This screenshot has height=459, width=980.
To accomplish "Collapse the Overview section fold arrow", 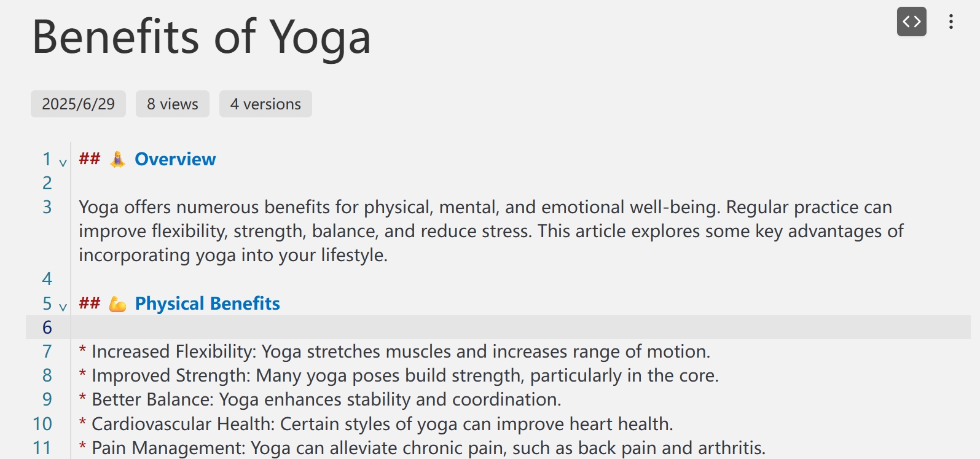I will (x=63, y=163).
